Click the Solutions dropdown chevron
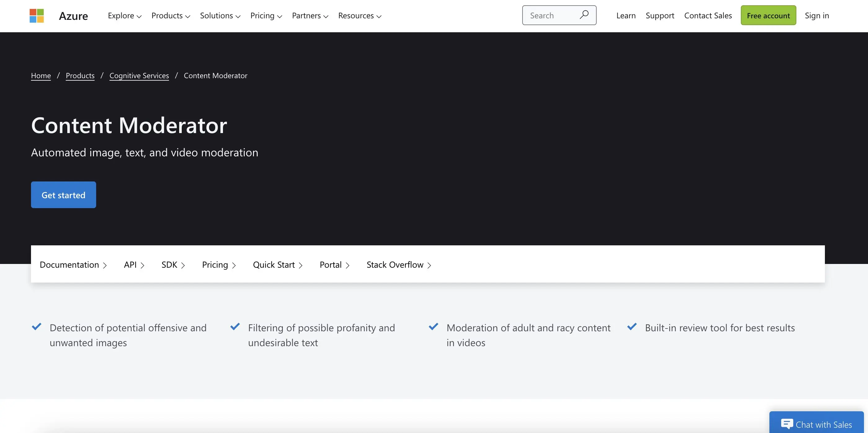This screenshot has width=868, height=433. click(238, 15)
